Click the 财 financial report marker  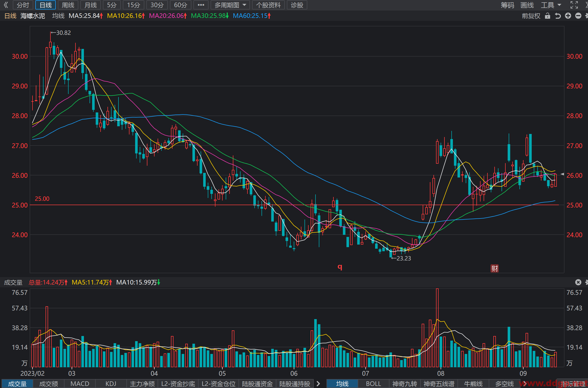point(495,268)
